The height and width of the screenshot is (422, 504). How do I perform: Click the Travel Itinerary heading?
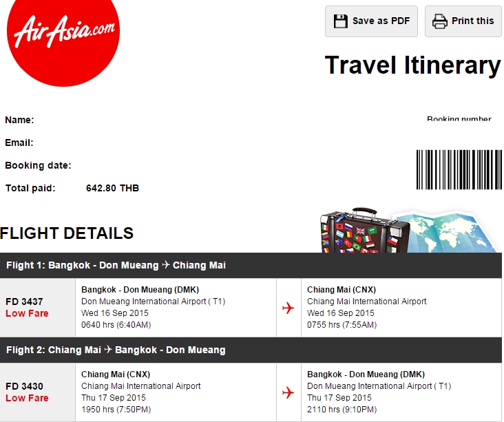[412, 65]
